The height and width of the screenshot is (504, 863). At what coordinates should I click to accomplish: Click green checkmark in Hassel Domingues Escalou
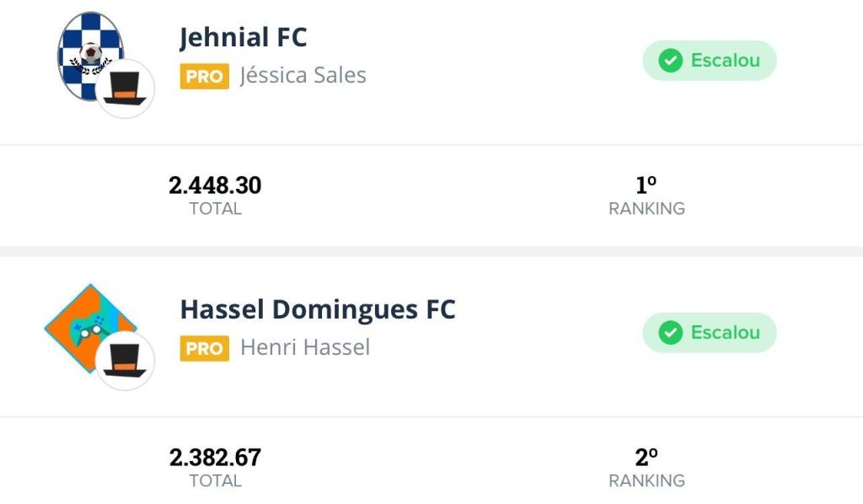coord(670,333)
